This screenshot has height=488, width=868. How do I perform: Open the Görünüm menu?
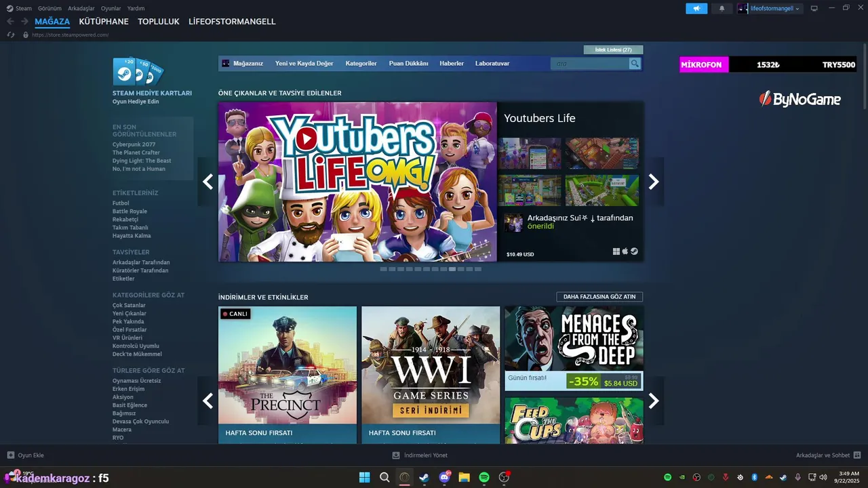point(50,8)
